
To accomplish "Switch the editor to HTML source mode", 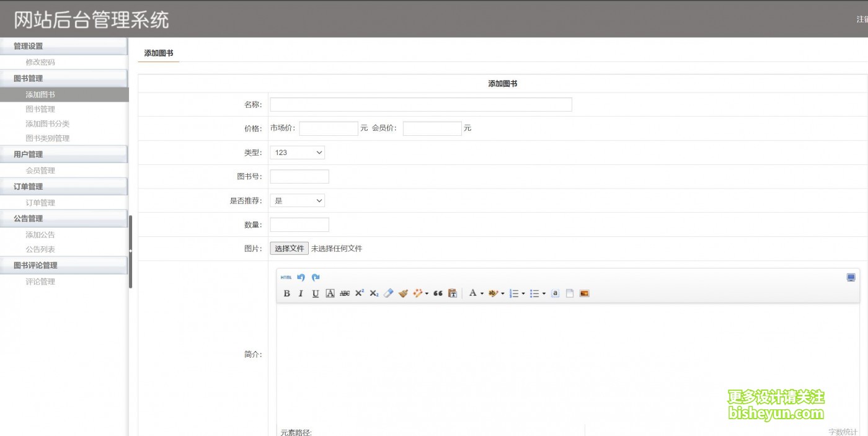I will click(x=285, y=277).
